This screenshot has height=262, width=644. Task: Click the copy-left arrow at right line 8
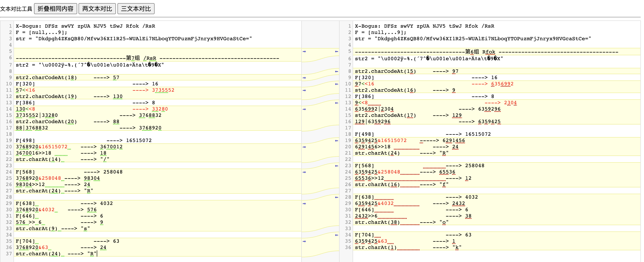(x=336, y=71)
